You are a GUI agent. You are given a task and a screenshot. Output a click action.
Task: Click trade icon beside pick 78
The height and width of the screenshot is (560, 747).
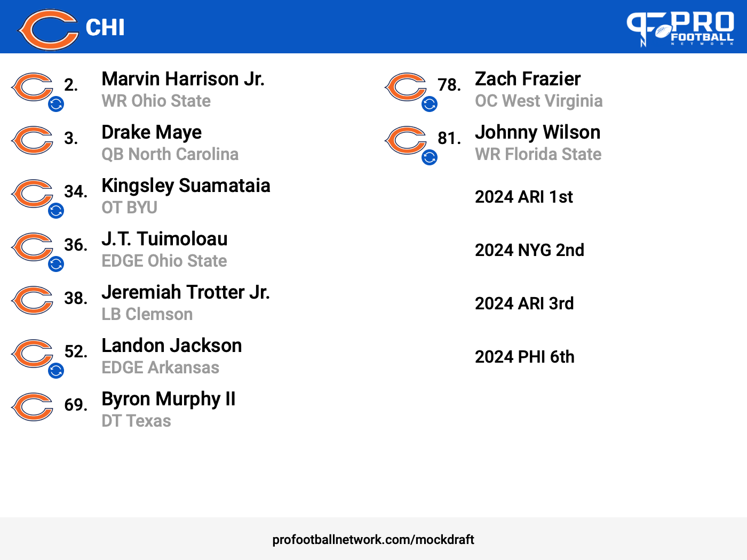430,104
